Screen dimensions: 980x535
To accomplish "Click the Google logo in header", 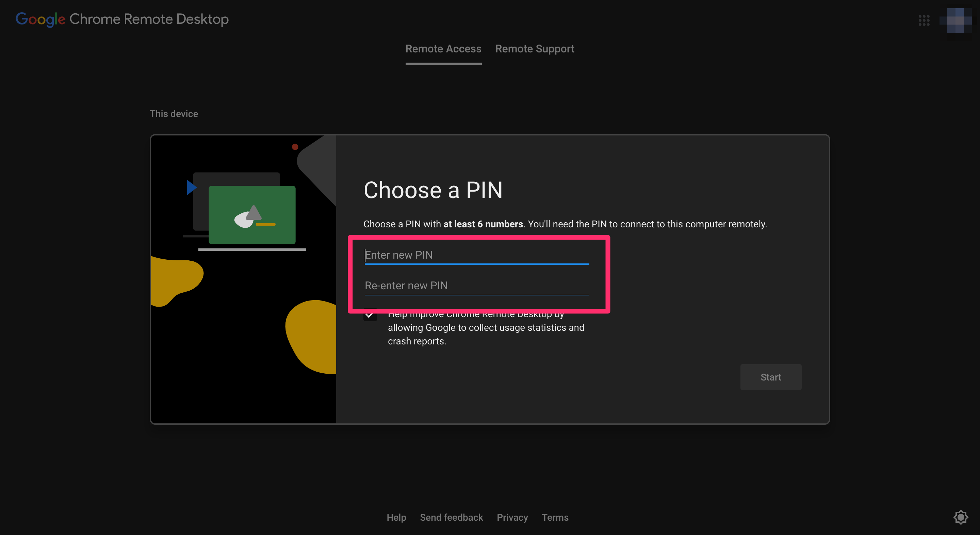I will tap(40, 19).
